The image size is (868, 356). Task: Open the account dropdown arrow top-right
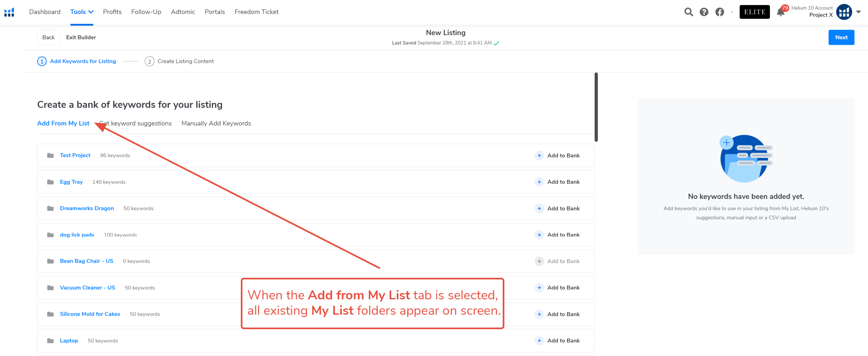pos(859,12)
